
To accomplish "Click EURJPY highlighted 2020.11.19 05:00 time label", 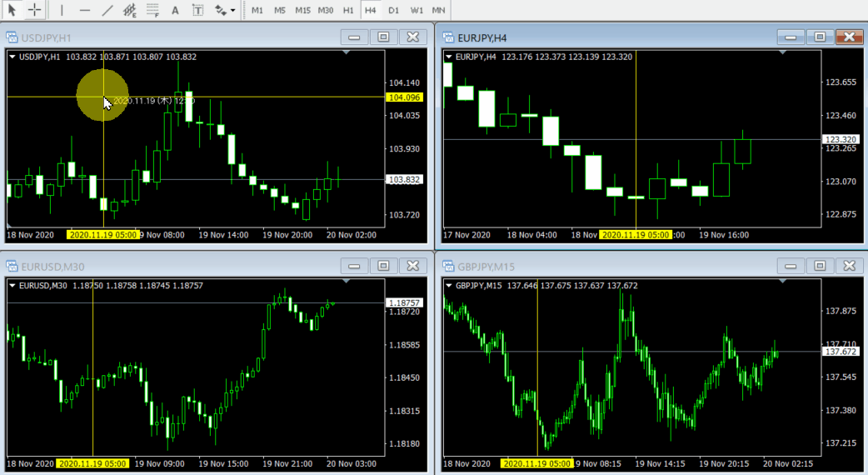I will coord(636,235).
